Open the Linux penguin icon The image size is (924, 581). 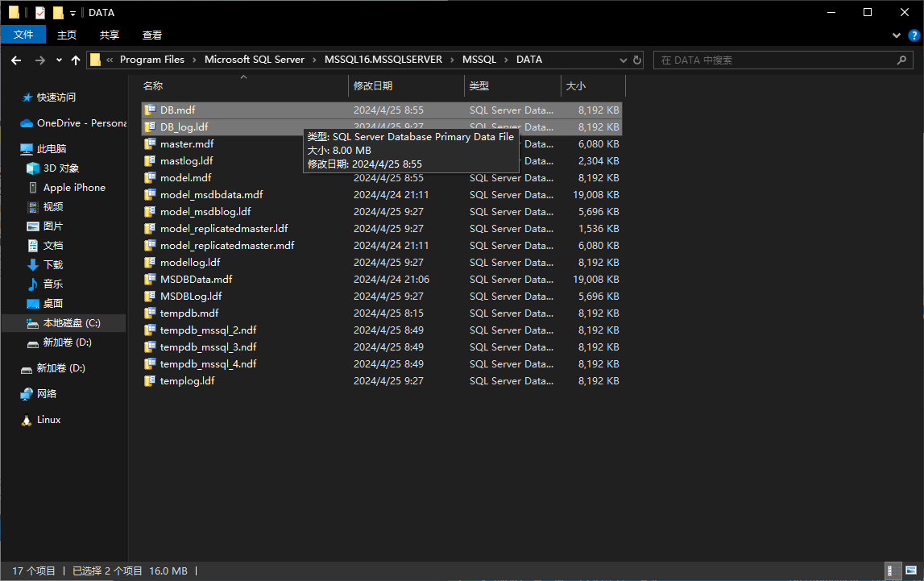point(27,420)
